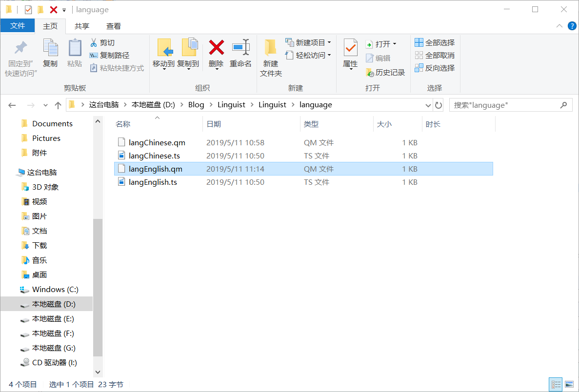This screenshot has width=579, height=392.
Task: Open the 文件 (File) menu
Action: coord(18,26)
